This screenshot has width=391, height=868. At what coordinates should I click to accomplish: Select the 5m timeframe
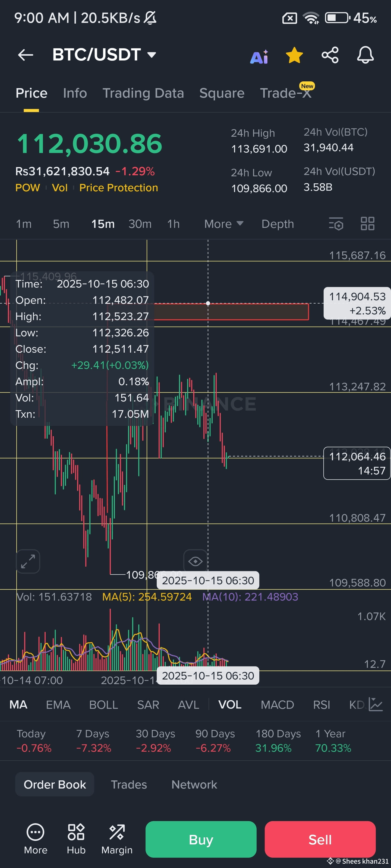tap(61, 224)
